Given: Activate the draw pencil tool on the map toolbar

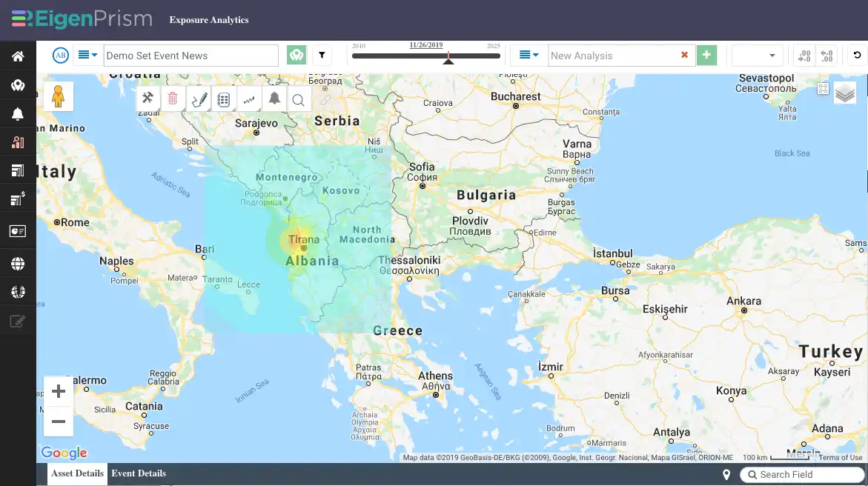Looking at the screenshot, I should click(x=199, y=99).
